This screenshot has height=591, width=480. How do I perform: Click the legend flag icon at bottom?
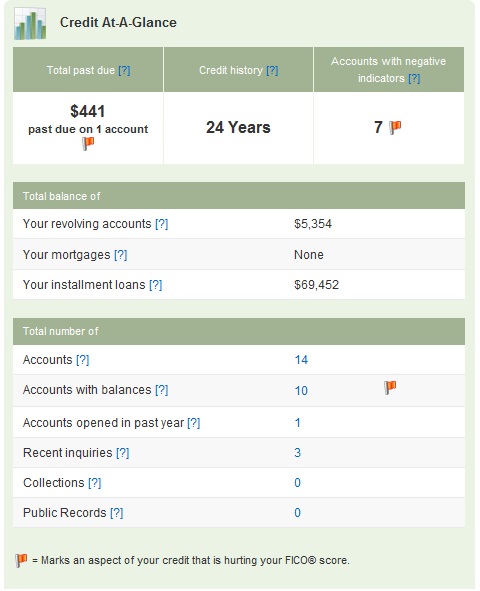click(21, 560)
